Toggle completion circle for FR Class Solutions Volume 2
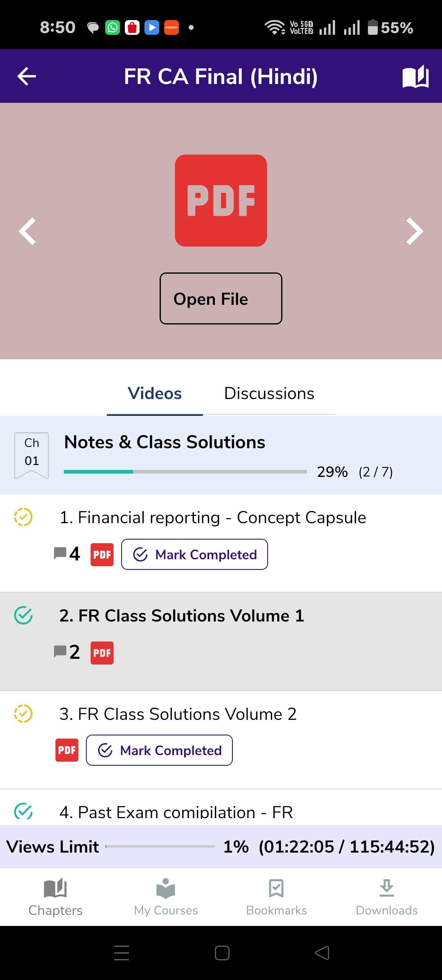 click(23, 714)
